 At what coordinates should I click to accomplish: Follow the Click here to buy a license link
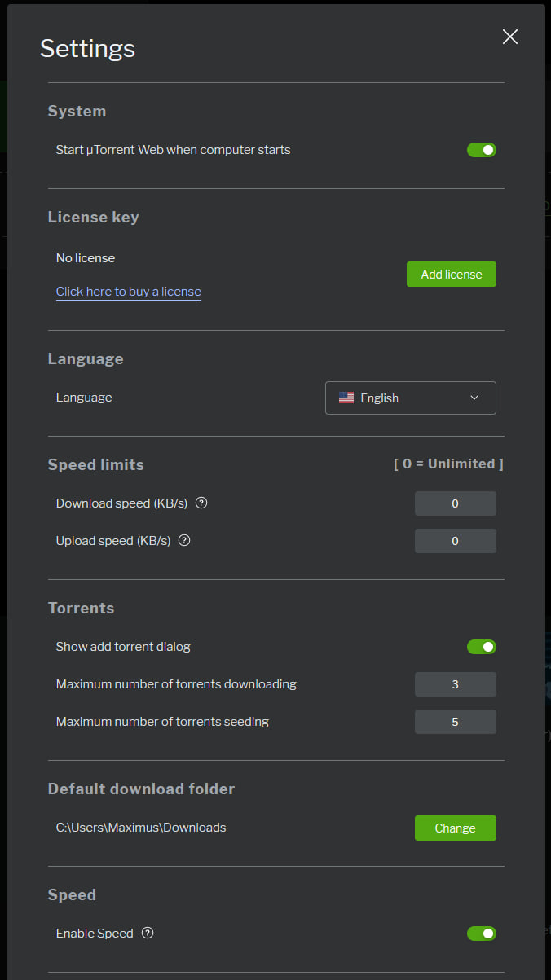[129, 292]
